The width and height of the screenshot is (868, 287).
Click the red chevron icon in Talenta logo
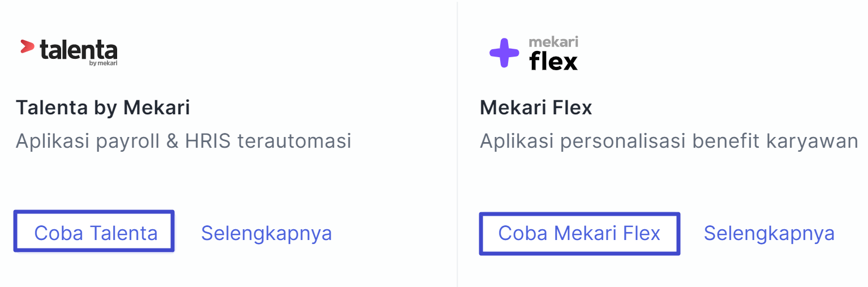27,47
